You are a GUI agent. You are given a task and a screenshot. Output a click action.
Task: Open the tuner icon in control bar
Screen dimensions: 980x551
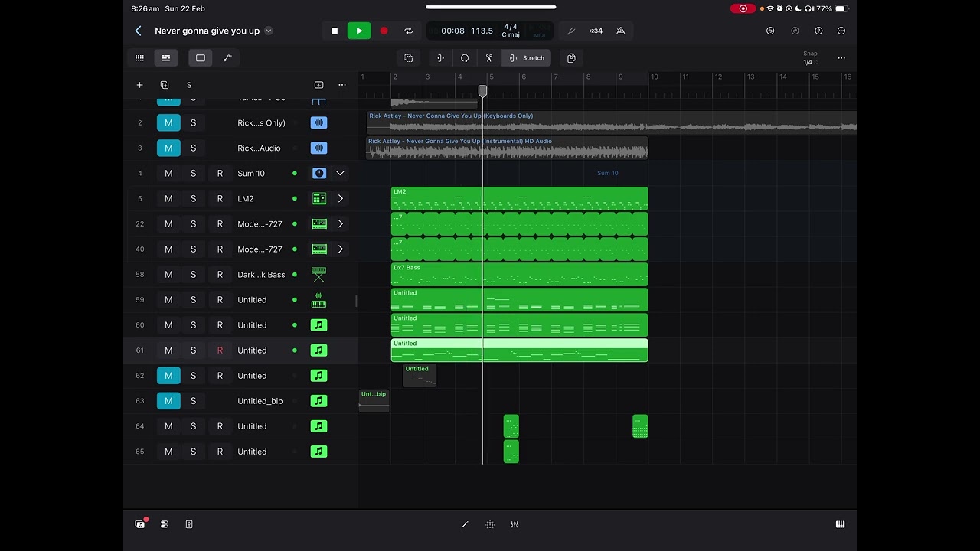coord(571,31)
